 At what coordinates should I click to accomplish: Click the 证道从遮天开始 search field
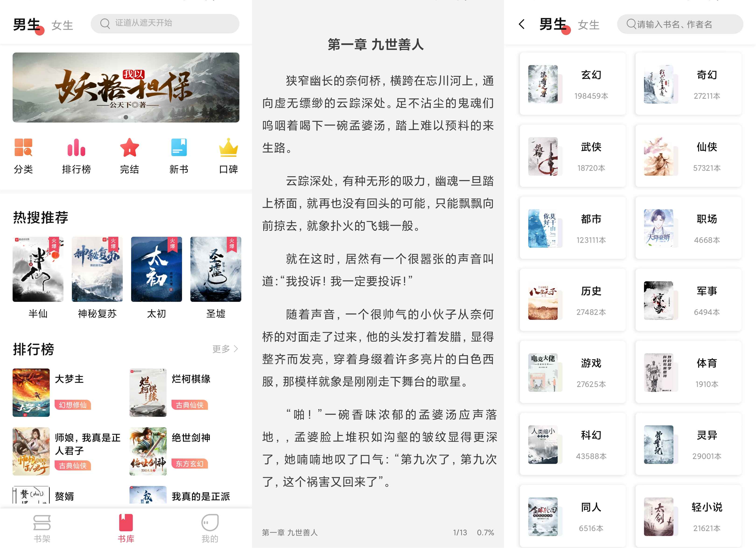[165, 23]
